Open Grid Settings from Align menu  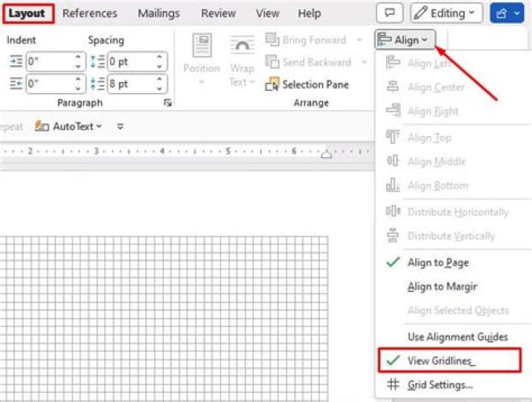(440, 385)
